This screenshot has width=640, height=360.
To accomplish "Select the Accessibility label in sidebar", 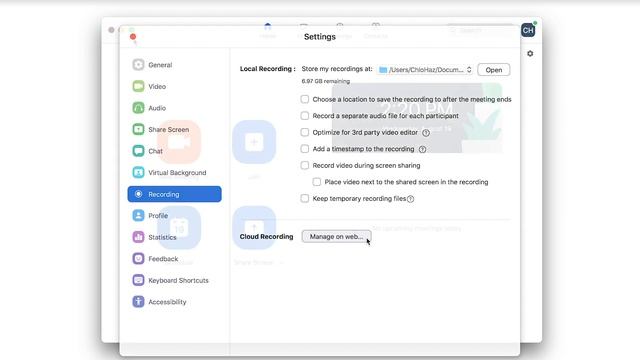I will click(x=167, y=302).
